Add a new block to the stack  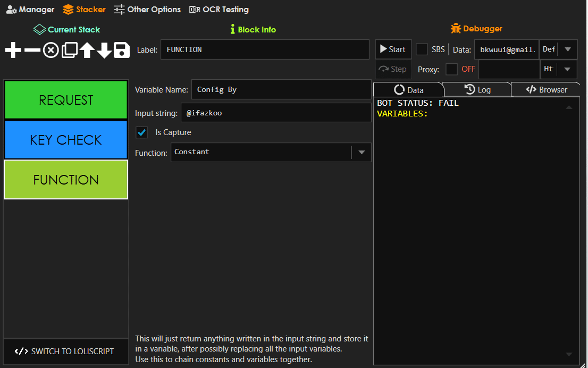[x=12, y=50]
